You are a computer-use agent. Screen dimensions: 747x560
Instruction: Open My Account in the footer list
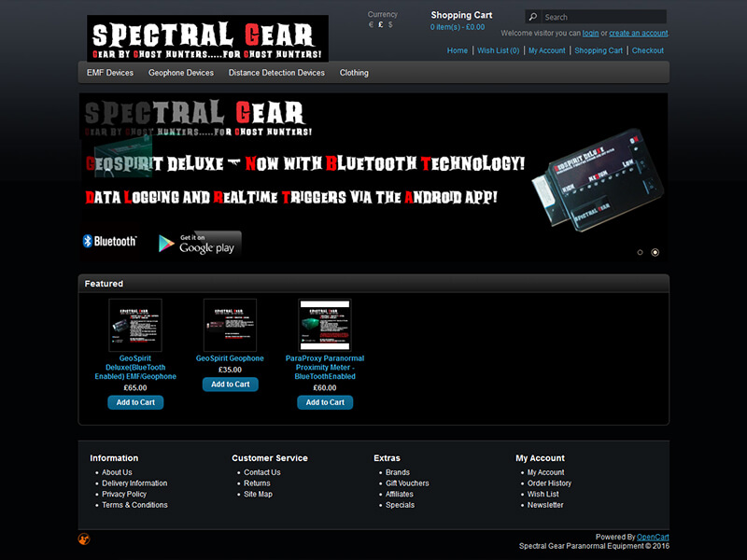click(545, 472)
